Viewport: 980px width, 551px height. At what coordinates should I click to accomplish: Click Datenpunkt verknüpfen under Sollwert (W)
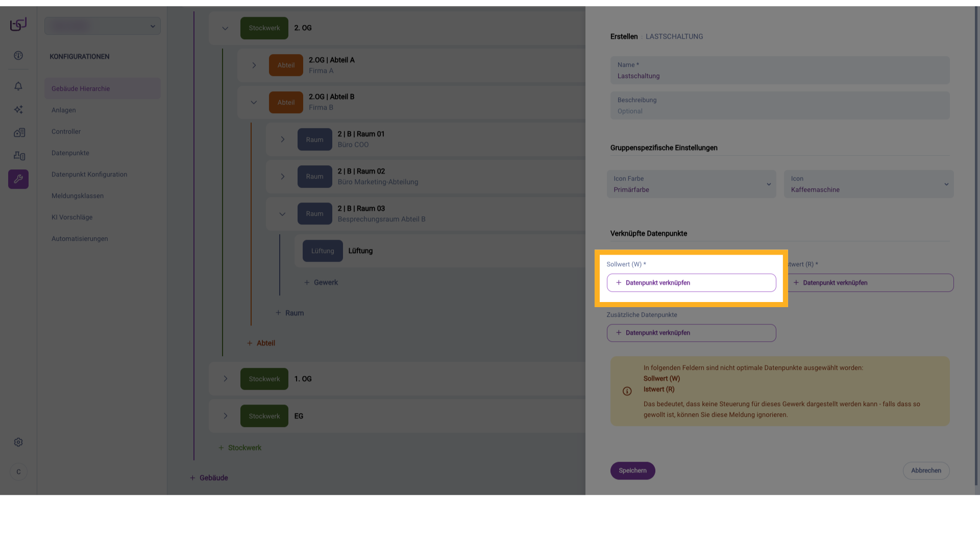691,283
